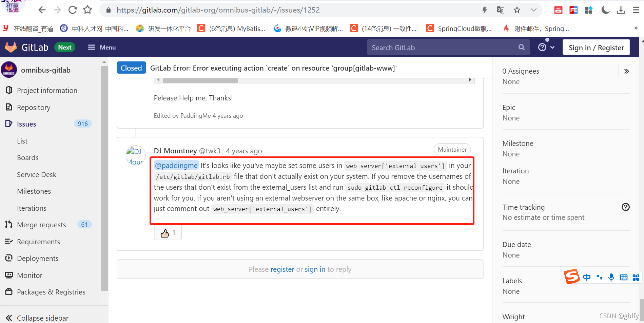The height and width of the screenshot is (323, 644).
Task: Open the Sogou toolbox grid icon
Action: tap(636, 278)
